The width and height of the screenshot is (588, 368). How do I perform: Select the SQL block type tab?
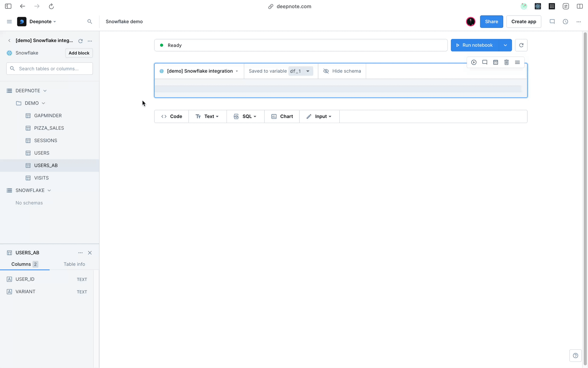245,116
